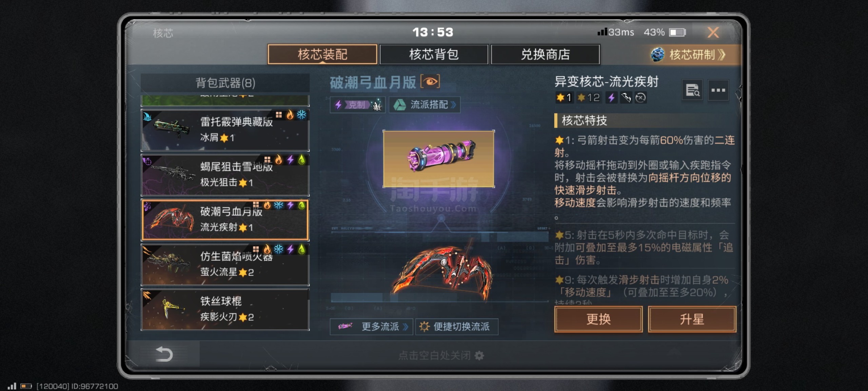Click the 更换 button
Image resolution: width=868 pixels, height=391 pixels.
click(598, 319)
